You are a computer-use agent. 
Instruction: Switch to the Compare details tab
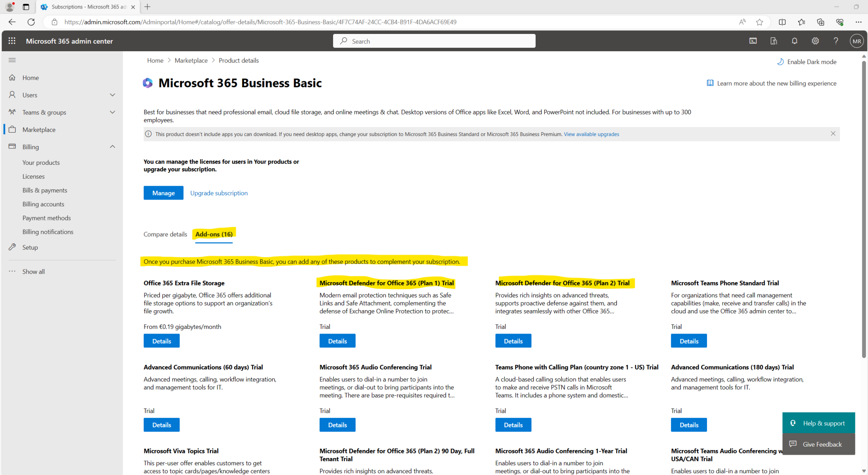pyautogui.click(x=165, y=234)
